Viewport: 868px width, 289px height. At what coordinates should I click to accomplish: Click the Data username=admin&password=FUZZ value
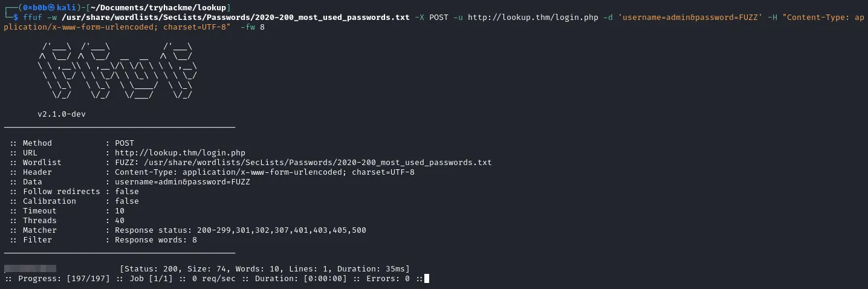click(x=183, y=182)
